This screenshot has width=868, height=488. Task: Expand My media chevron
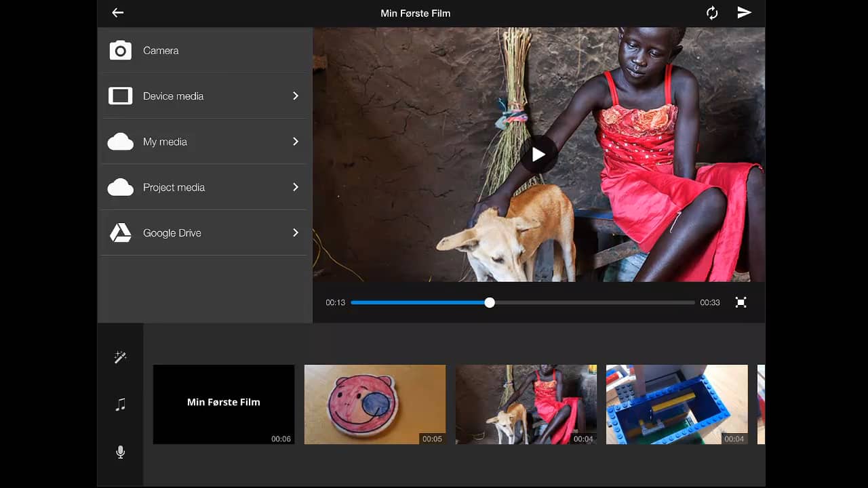(x=296, y=142)
